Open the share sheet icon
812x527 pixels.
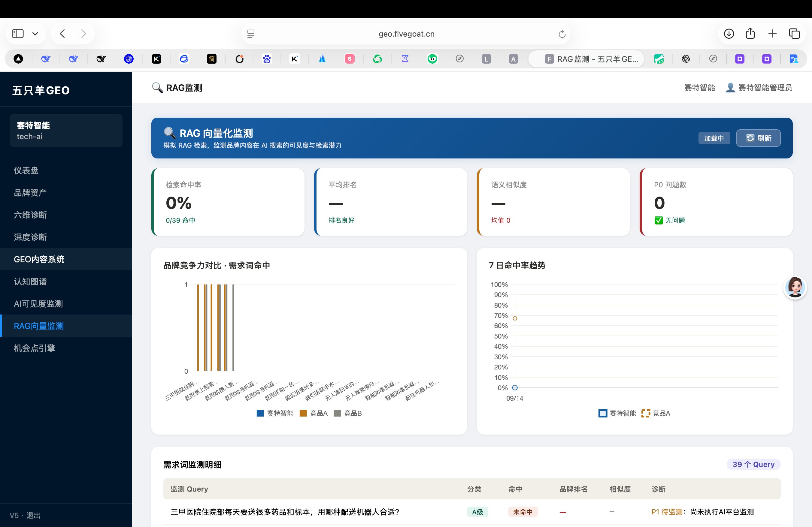(750, 33)
